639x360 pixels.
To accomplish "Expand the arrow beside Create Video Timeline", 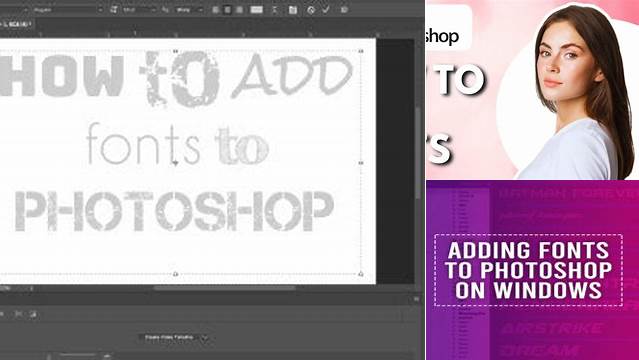I will click(x=205, y=338).
